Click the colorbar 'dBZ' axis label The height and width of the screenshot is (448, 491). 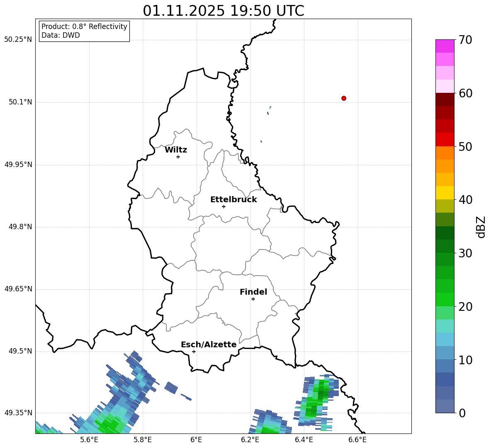click(x=481, y=227)
